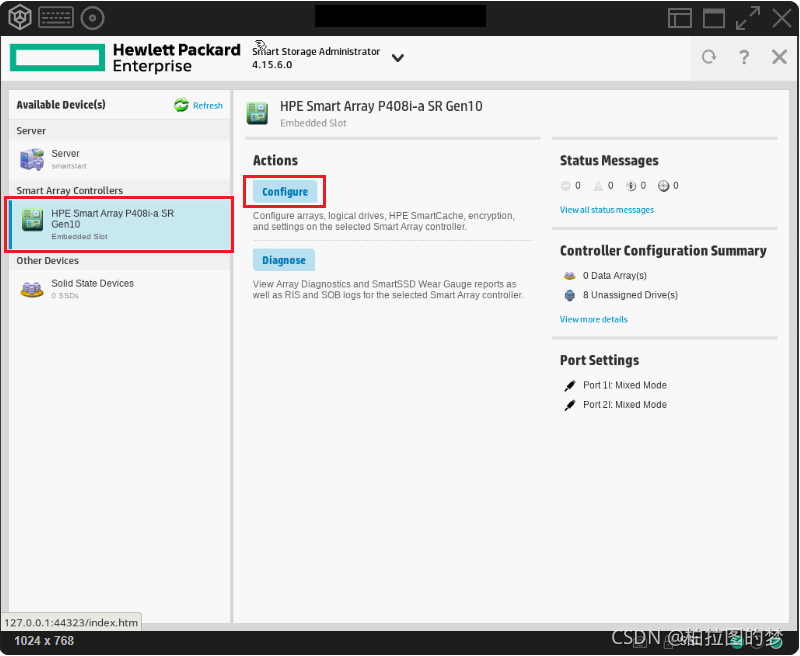Click the Server device icon
Image resolution: width=800 pixels, height=656 pixels.
pyautogui.click(x=32, y=159)
